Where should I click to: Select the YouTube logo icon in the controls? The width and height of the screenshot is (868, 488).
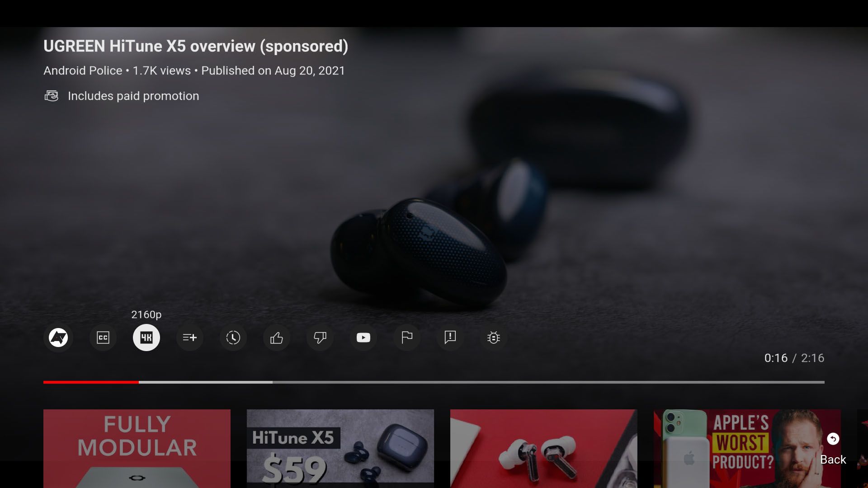363,338
